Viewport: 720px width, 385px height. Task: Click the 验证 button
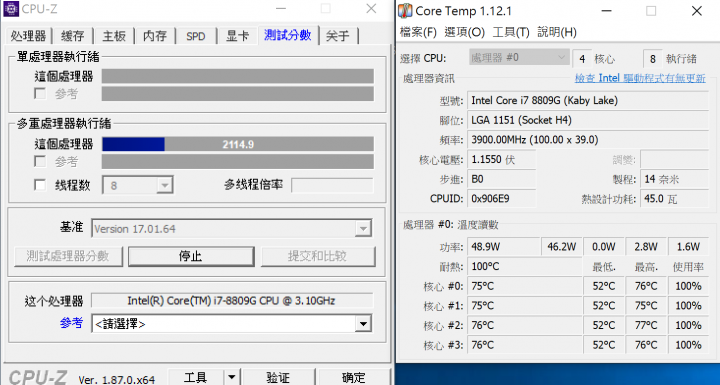click(279, 377)
